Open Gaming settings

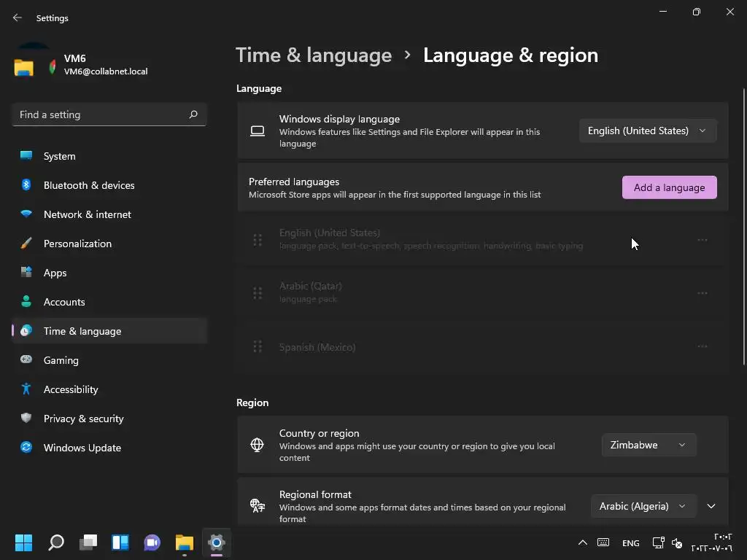[109, 360]
